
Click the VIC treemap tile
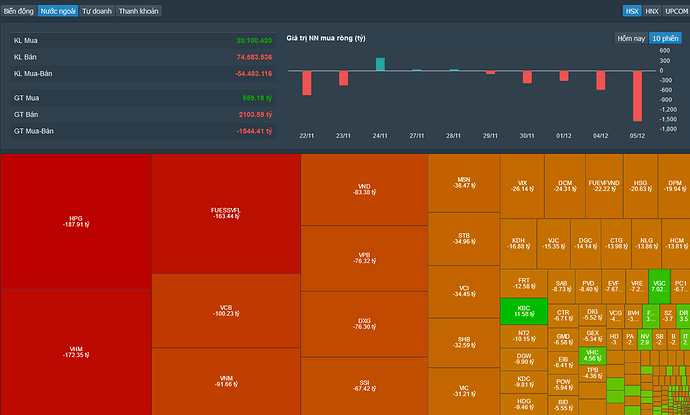click(464, 391)
